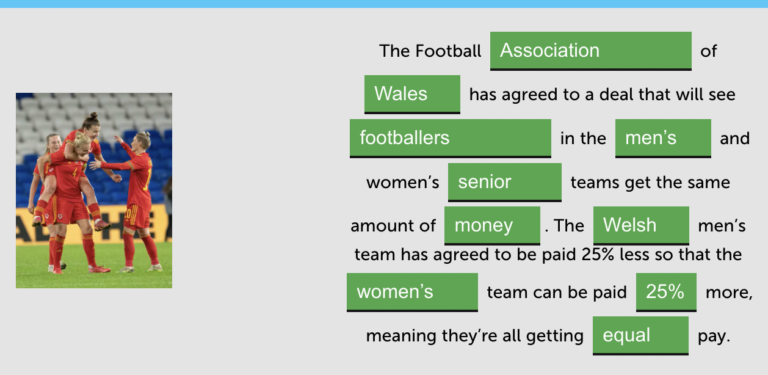Click the text "meaning they're all getting"
The height and width of the screenshot is (375, 768).
(x=475, y=336)
